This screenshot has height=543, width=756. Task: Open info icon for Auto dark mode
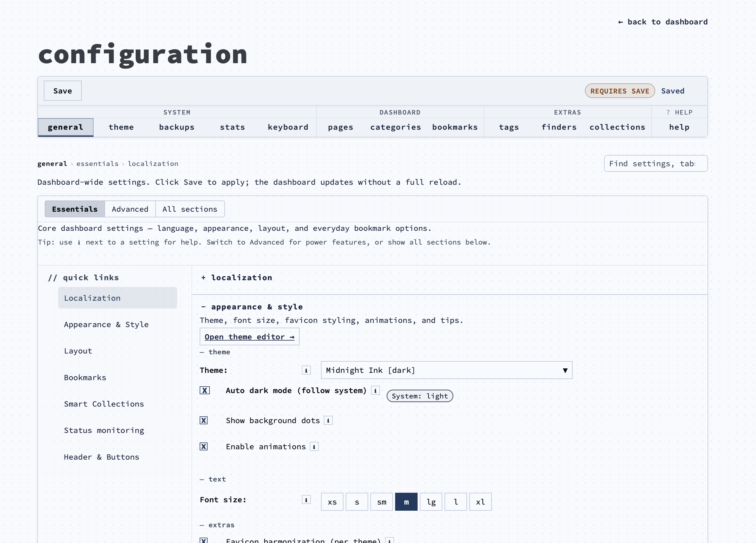click(x=375, y=391)
